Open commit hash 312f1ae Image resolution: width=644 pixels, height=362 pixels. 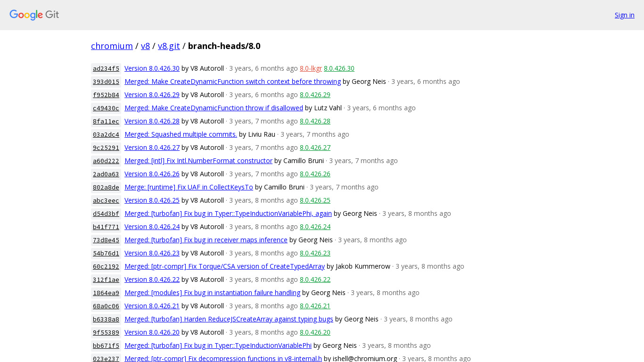point(106,280)
